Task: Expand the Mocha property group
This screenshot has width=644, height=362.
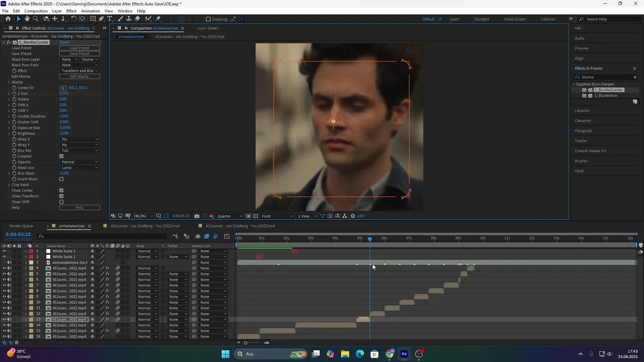Action: tap(9, 82)
